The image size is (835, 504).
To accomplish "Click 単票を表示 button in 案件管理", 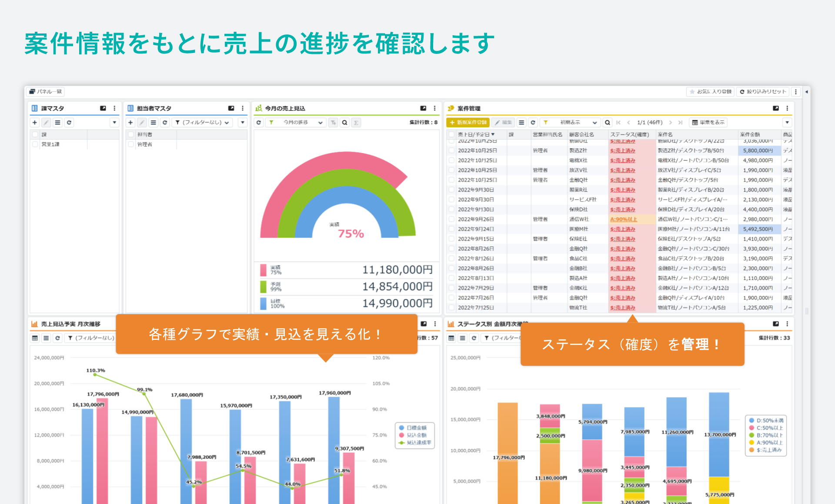I will coord(708,122).
